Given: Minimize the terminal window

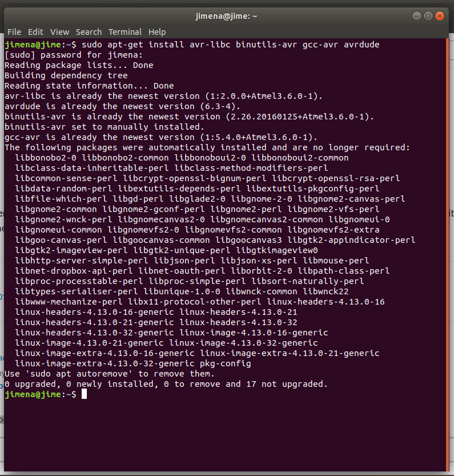Looking at the screenshot, I should [417, 16].
